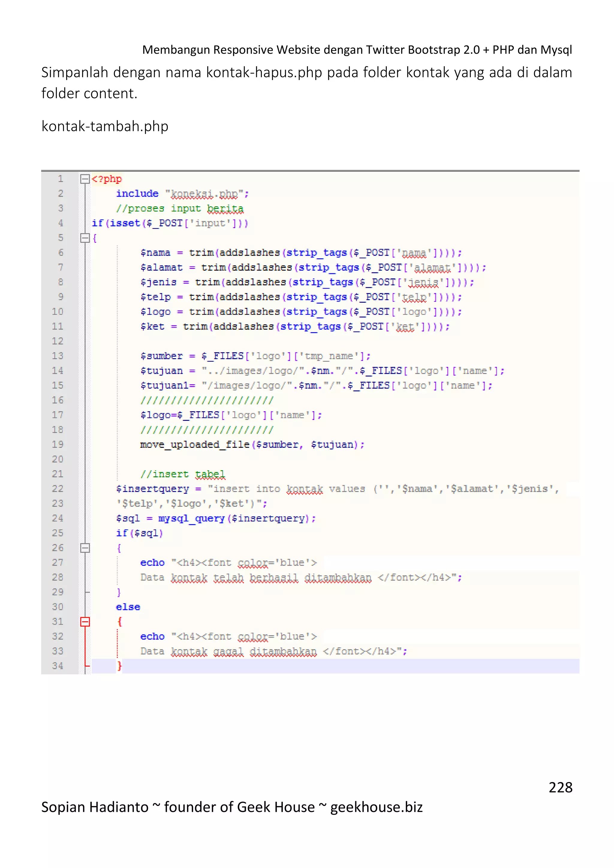614x868 pixels.
Task: Click the $jenis variable on line 8
Action: (158, 282)
